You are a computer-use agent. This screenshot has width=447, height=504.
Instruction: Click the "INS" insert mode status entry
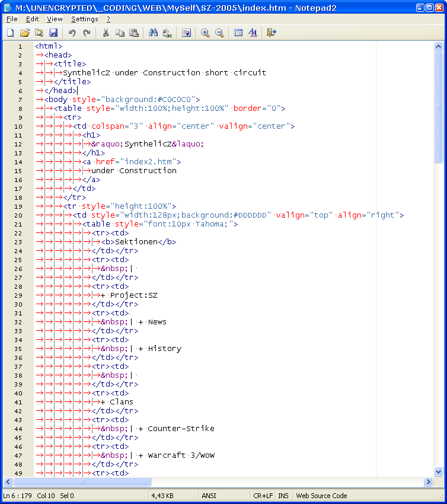pos(283,496)
